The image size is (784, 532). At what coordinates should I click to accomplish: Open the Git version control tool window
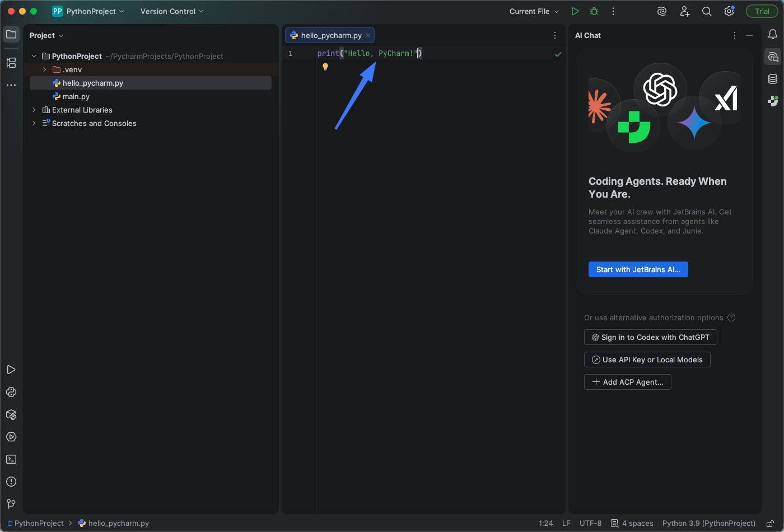[11, 504]
